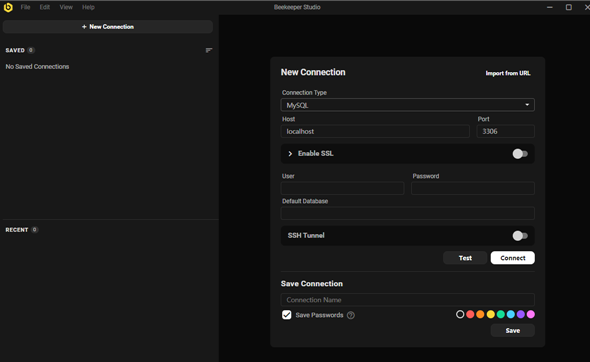Screen dimensions: 590x362
Task: Expand the Enable SSL chevron
Action: pos(290,154)
